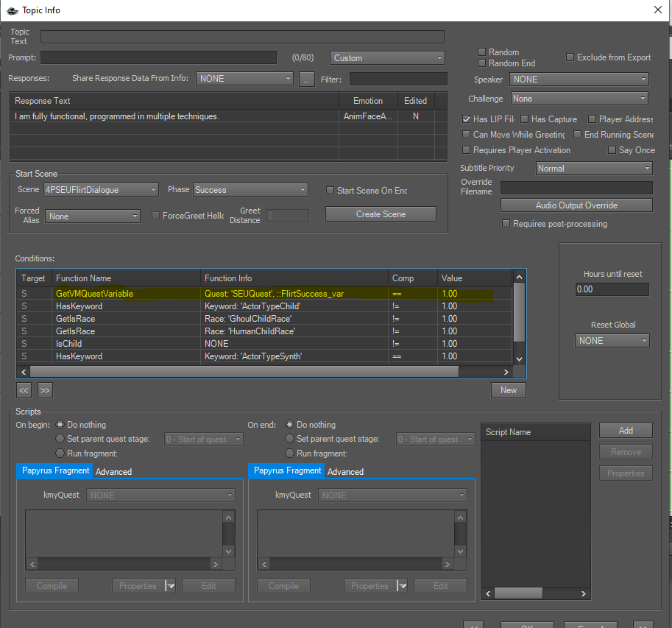
Task: Click conditions horizontal scroll-left arrow
Action: click(24, 372)
